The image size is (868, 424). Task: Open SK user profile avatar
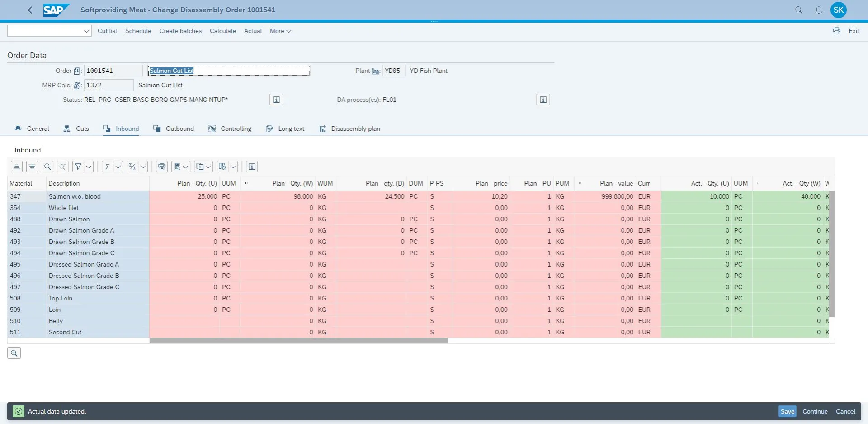(x=839, y=10)
